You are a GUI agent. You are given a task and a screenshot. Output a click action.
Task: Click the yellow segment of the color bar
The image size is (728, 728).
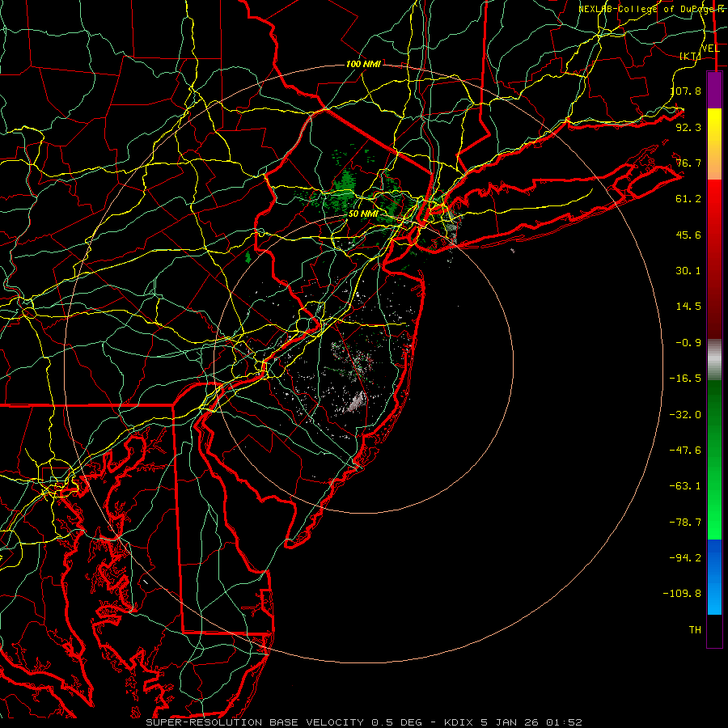click(714, 144)
